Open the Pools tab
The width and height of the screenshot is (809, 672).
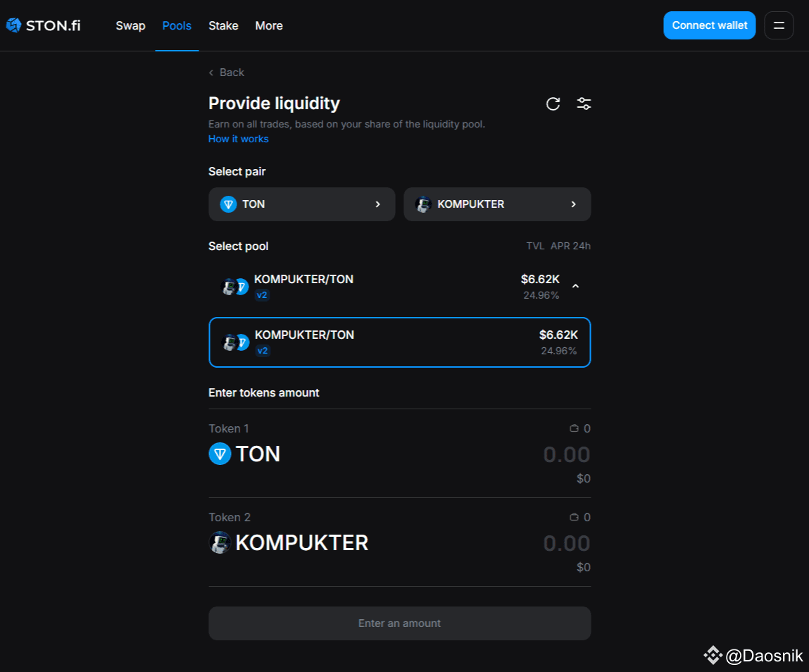177,26
